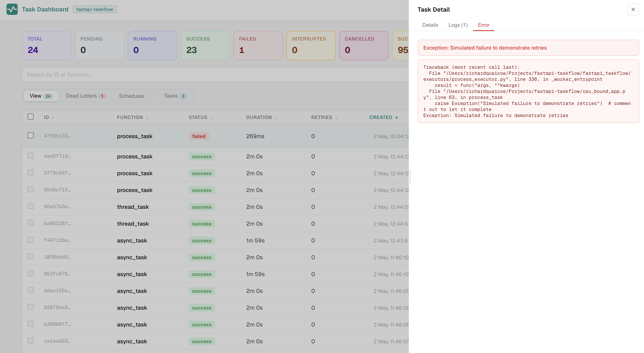Toggle the select-all checkbox in table header
Viewport: 644px width, 353px height.
(31, 117)
